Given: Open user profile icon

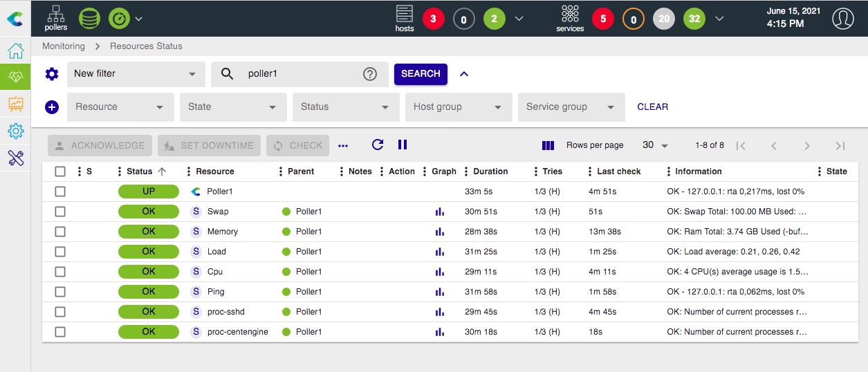Looking at the screenshot, I should pos(842,19).
